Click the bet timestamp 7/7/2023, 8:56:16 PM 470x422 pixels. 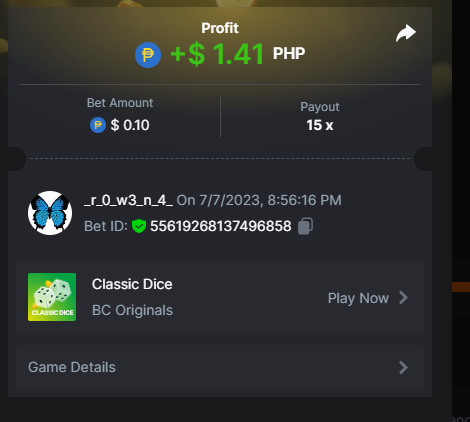[270, 200]
